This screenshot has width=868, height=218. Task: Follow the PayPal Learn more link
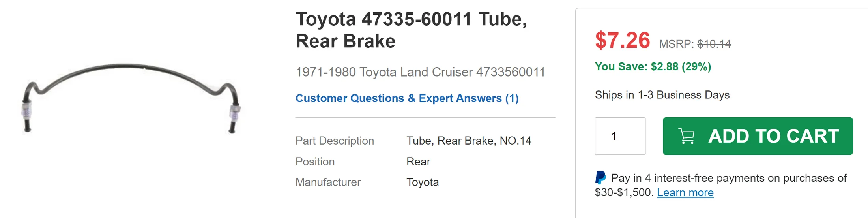[685, 193]
